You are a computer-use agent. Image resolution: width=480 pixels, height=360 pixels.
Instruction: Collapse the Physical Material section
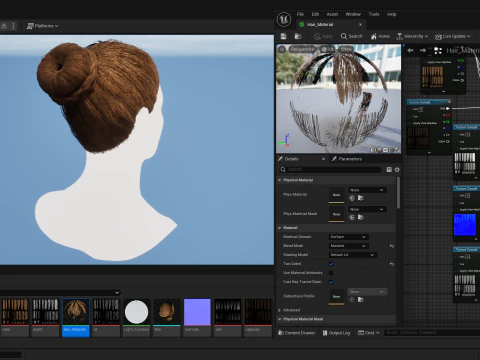[x=279, y=180]
